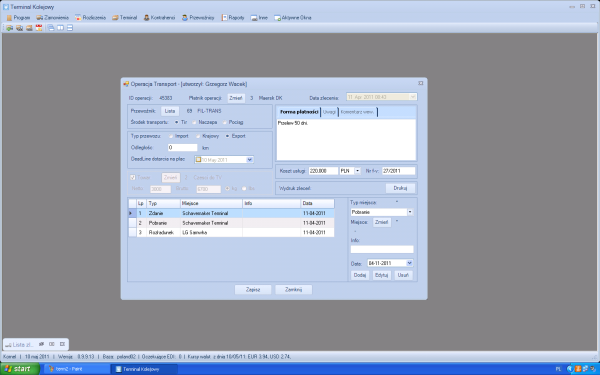Screen dimensions: 600x375
Task: Select Naczepa as transport mode
Action: pyautogui.click(x=194, y=122)
